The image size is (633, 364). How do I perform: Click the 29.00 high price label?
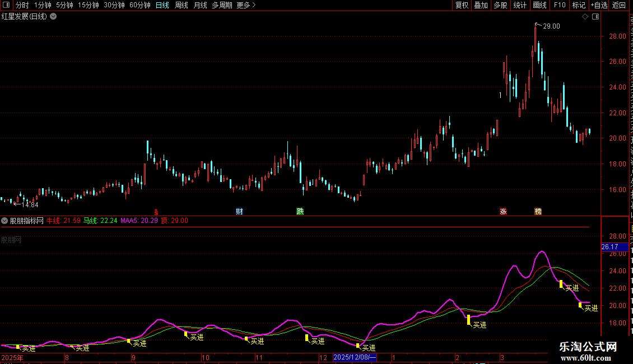click(x=551, y=26)
